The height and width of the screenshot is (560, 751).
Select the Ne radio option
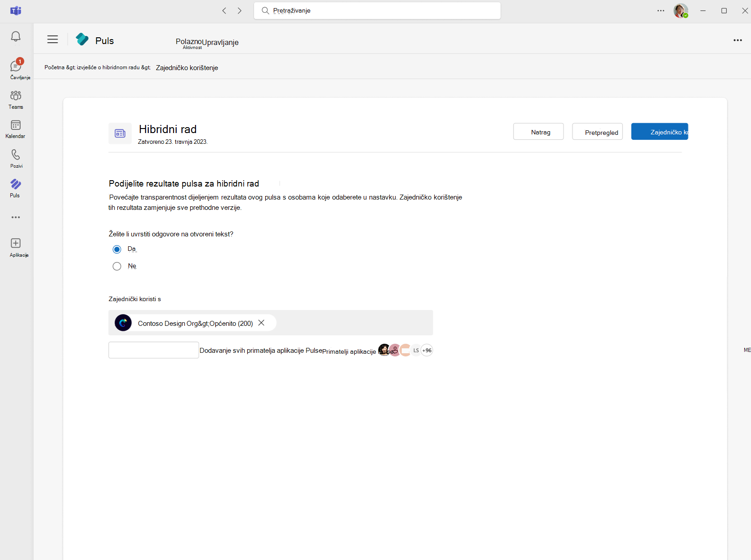point(117,266)
